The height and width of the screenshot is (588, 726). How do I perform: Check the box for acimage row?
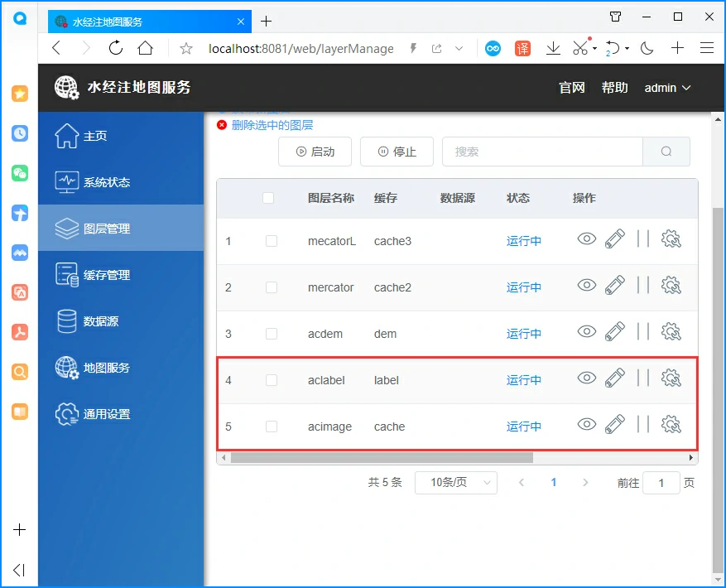(272, 427)
